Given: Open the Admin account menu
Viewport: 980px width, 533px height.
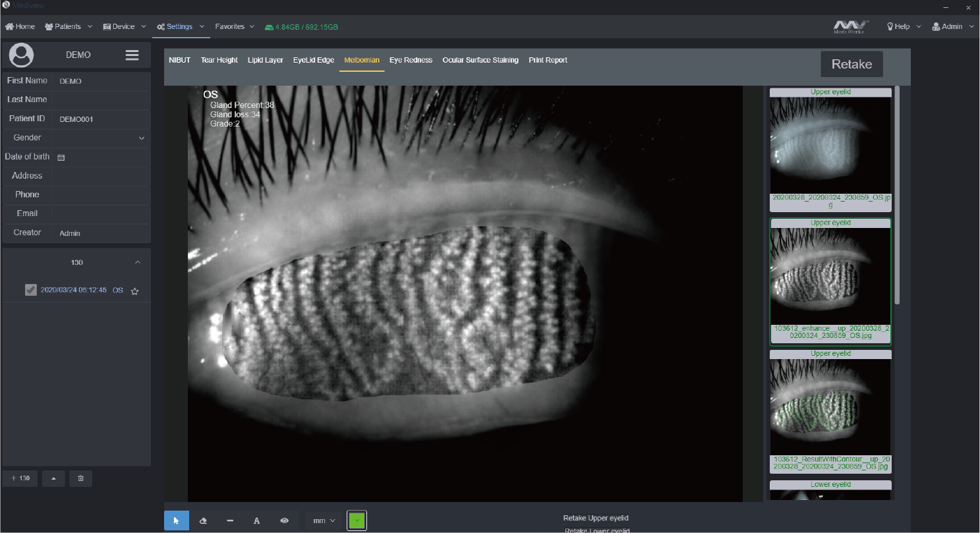Looking at the screenshot, I should (952, 26).
